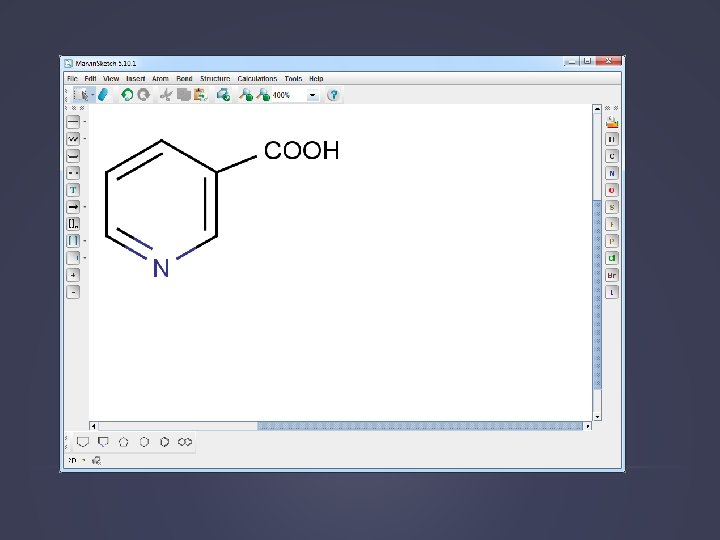Choose fluorine F atom button
Image resolution: width=720 pixels, height=540 pixels.
612,224
